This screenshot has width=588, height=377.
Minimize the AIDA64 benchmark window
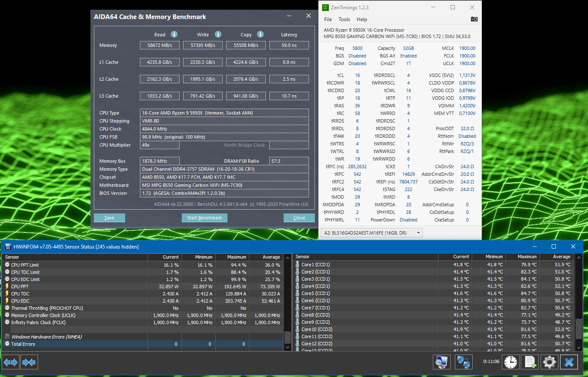pos(290,16)
